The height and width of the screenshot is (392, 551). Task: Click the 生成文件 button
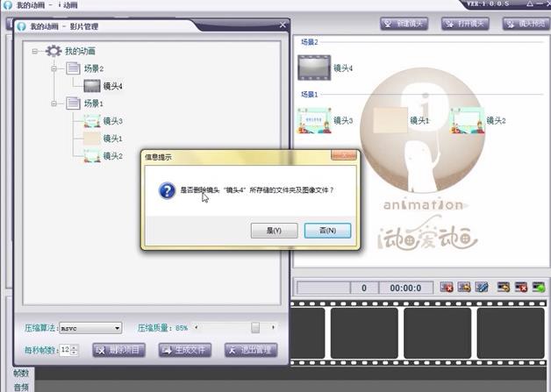185,350
